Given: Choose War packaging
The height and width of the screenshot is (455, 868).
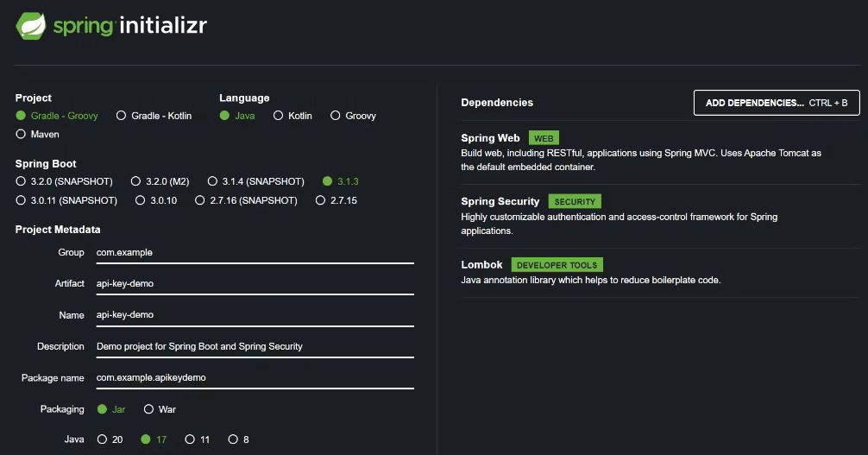Looking at the screenshot, I should click(160, 409).
